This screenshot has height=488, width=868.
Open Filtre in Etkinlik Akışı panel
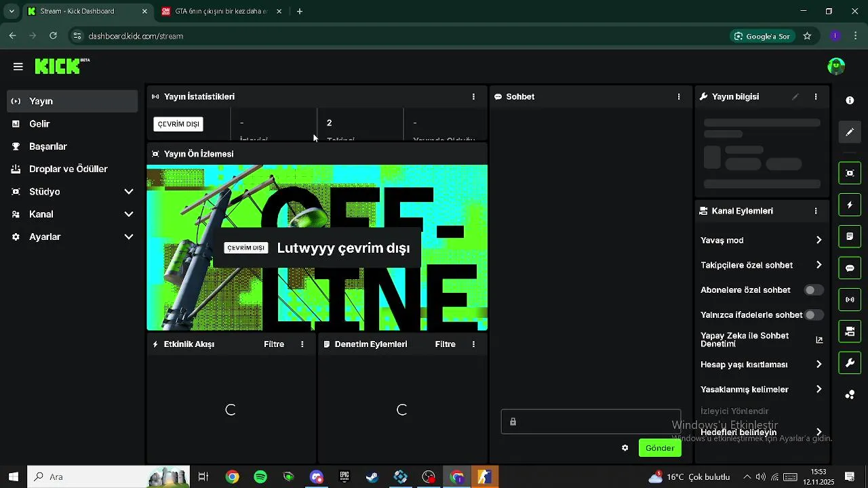point(274,344)
